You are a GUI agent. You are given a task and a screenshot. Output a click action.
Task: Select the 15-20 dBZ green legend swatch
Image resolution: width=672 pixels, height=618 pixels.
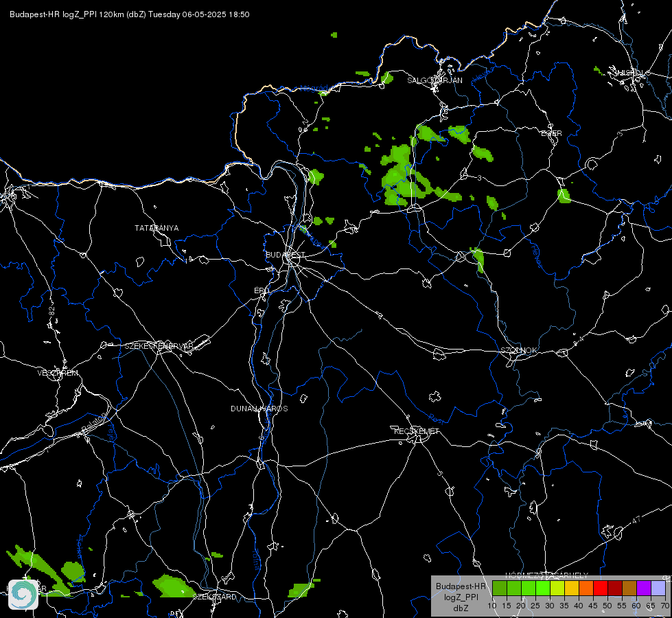tap(514, 588)
